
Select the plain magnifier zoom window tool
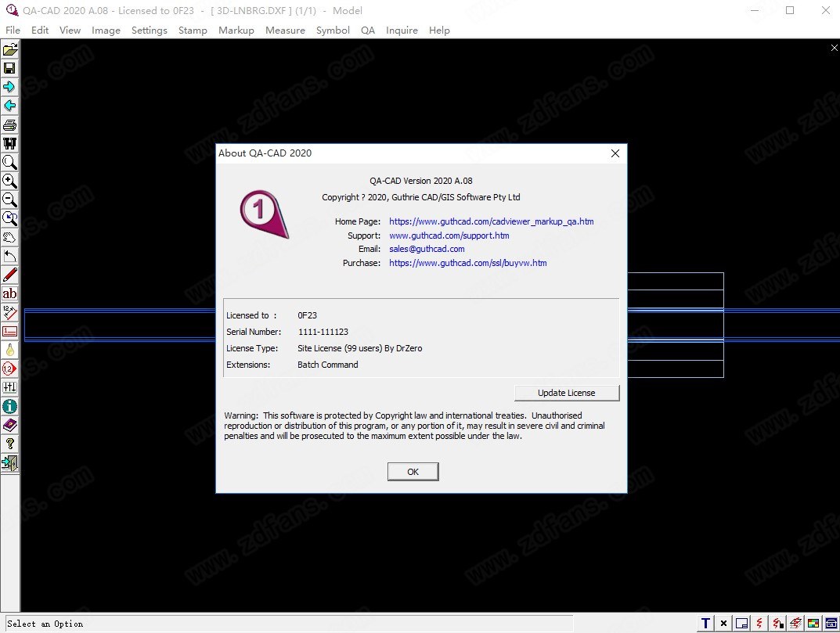coord(9,162)
